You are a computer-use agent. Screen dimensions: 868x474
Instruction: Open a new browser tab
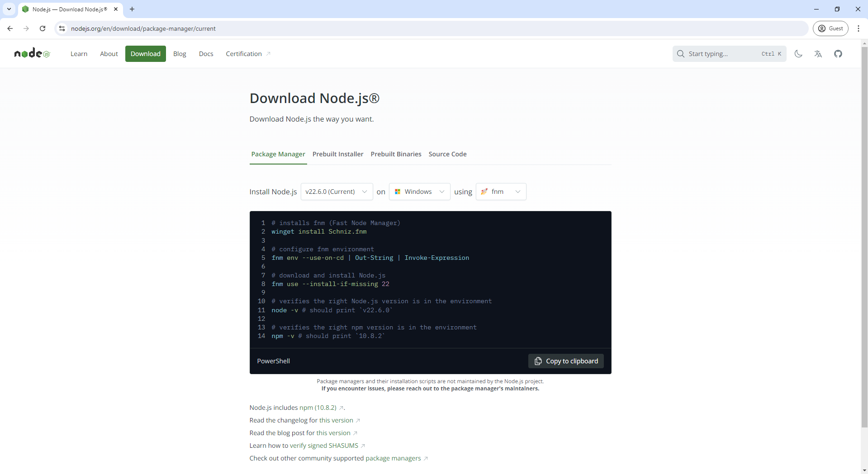pos(132,9)
